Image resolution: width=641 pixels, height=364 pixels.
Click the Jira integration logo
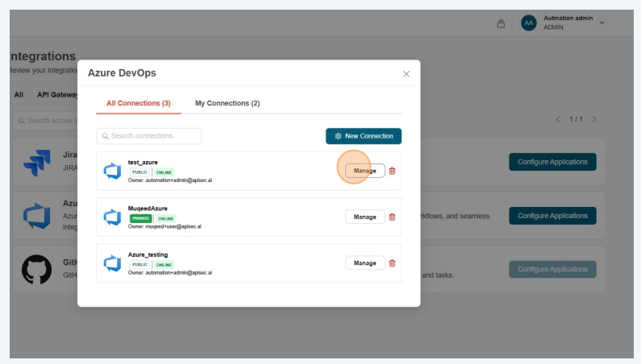[36, 162]
